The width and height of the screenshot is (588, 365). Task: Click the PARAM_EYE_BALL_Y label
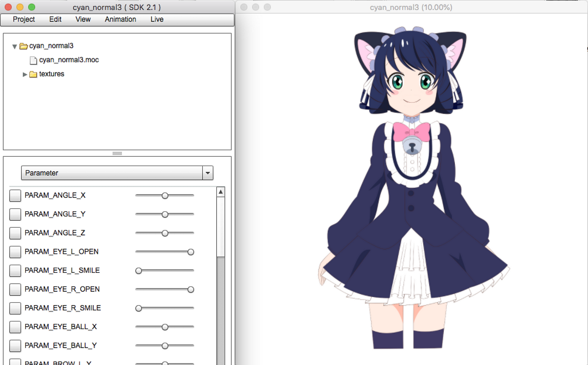[61, 345]
